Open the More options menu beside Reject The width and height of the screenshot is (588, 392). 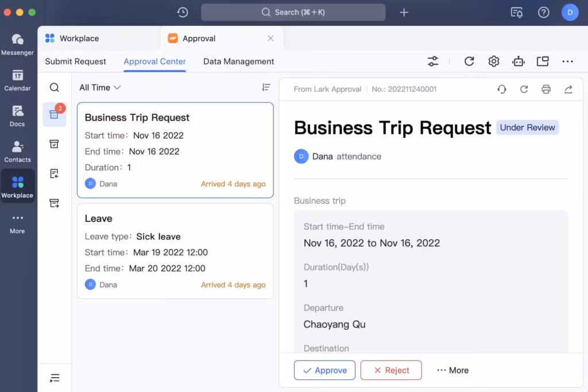[452, 370]
